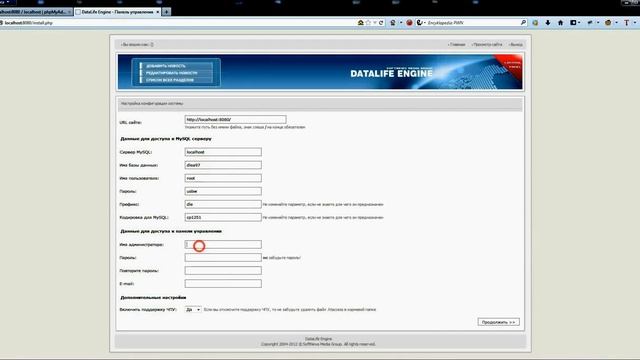Open the 'Главная' link in the header

click(x=457, y=44)
